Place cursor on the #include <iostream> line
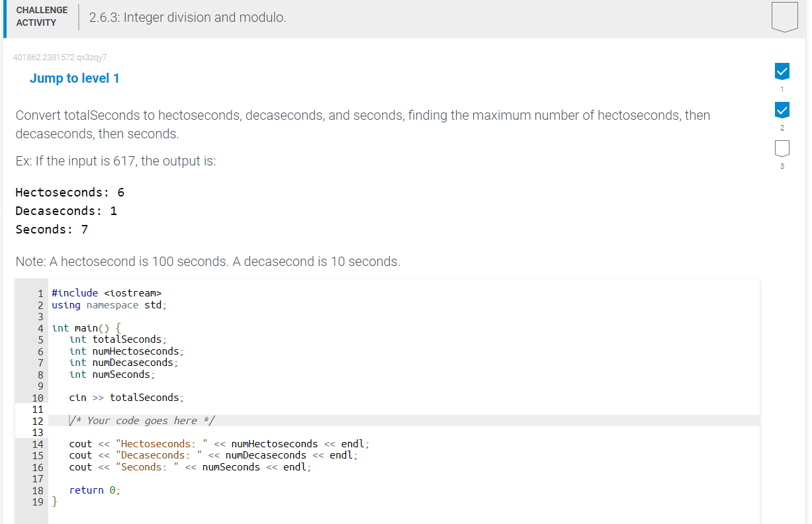 tap(106, 293)
